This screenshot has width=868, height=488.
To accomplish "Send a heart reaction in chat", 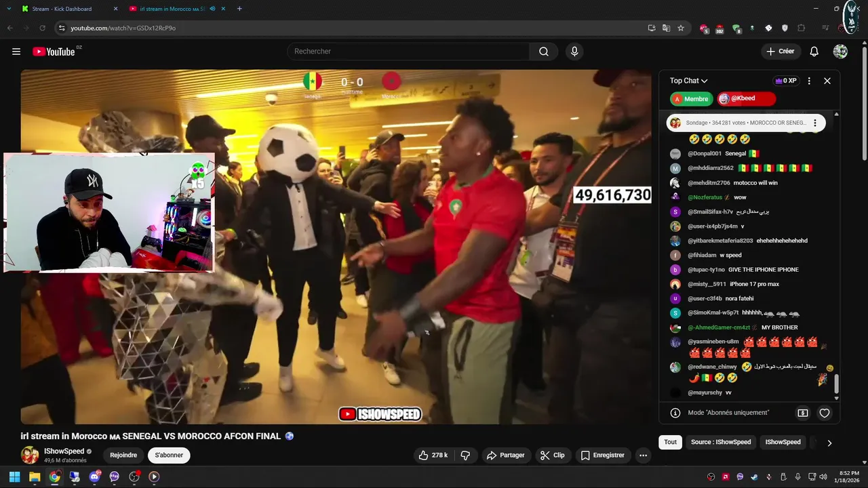I will 825,413.
